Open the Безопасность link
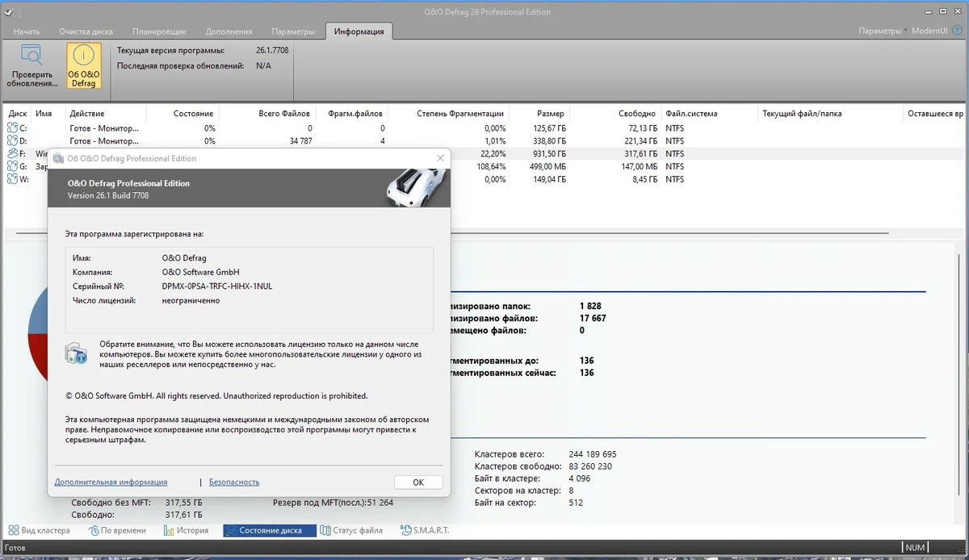 [234, 482]
